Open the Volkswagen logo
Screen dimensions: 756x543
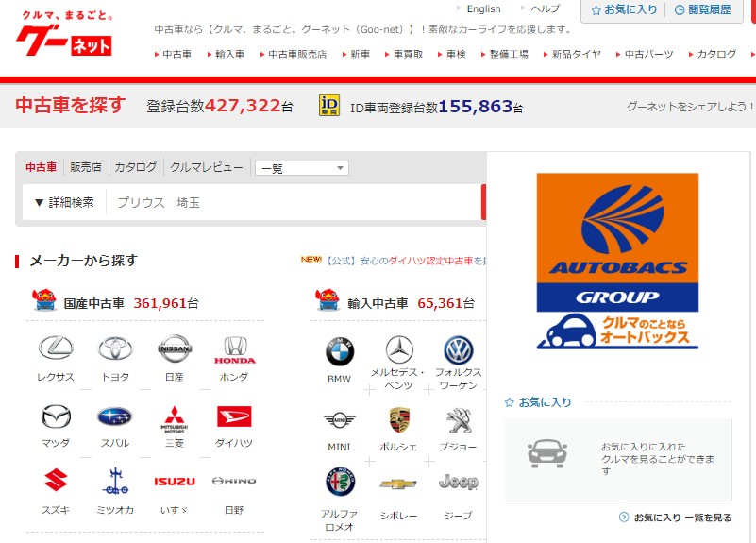tap(458, 350)
